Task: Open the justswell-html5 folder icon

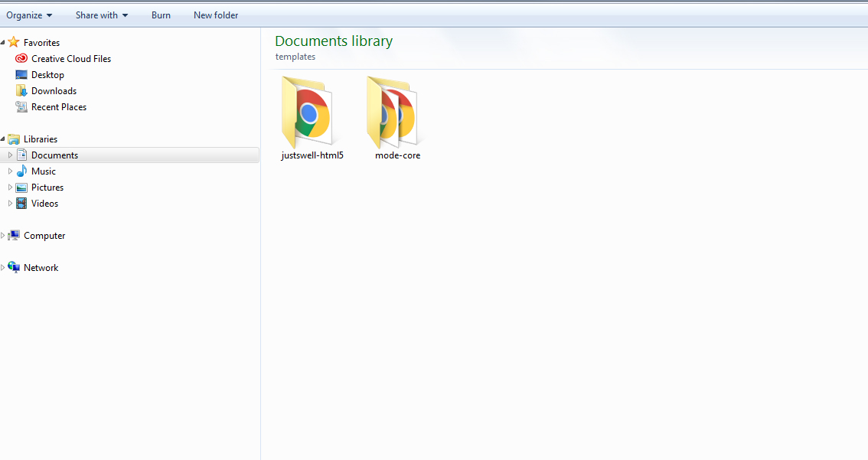Action: click(307, 112)
